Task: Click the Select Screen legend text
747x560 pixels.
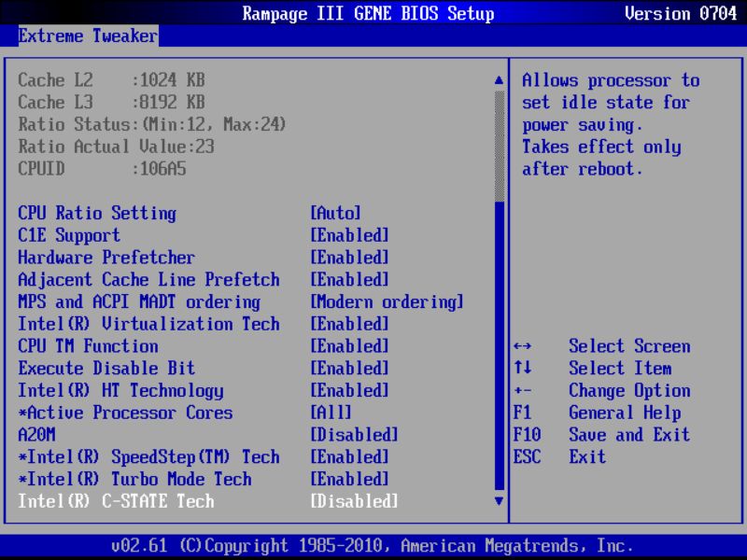Action: click(x=629, y=346)
